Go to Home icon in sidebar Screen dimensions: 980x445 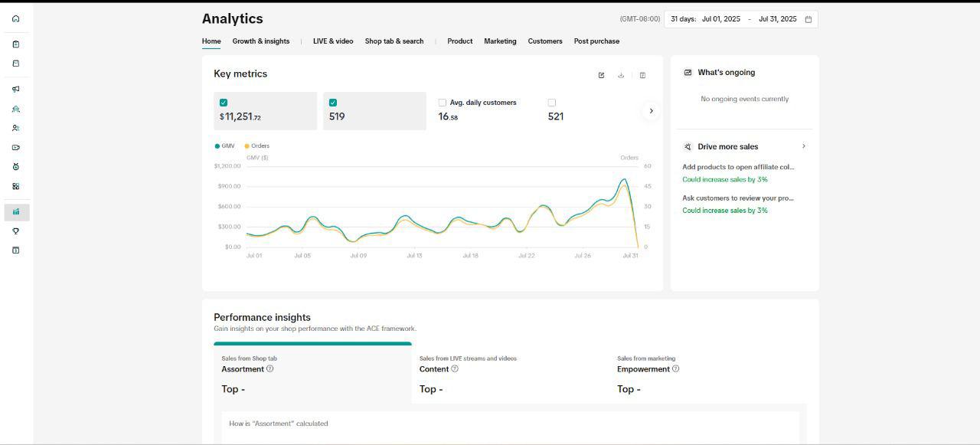tap(16, 18)
